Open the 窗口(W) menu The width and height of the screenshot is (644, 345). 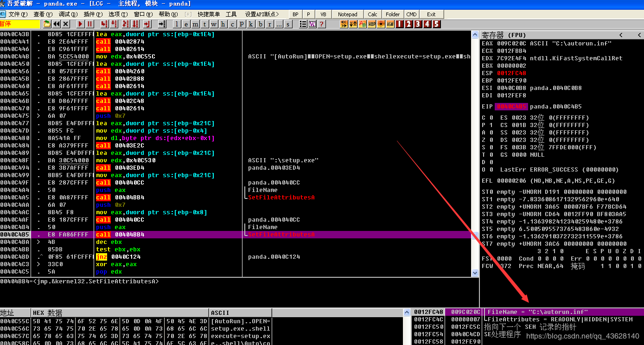144,14
